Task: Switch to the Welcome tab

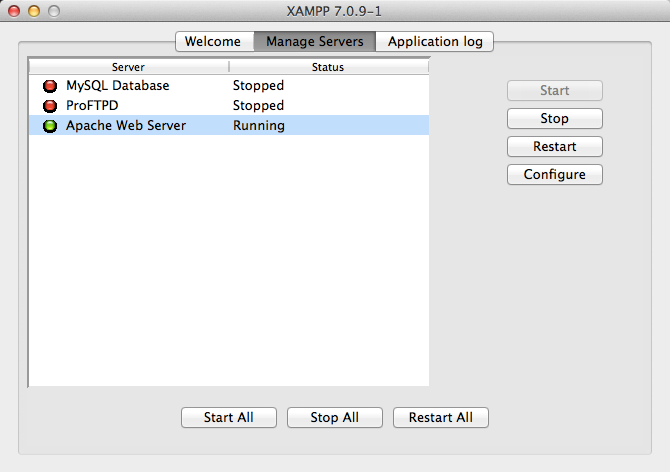Action: click(215, 41)
